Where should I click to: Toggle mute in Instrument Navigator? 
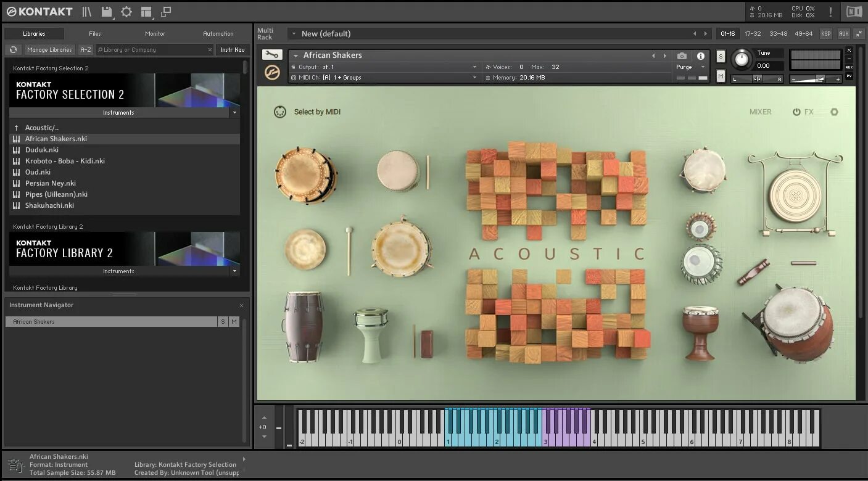coord(234,322)
